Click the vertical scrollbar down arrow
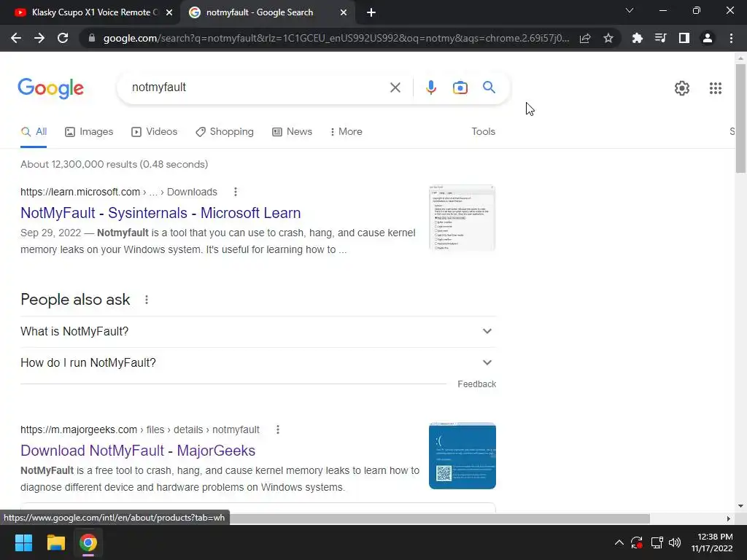 [x=740, y=506]
